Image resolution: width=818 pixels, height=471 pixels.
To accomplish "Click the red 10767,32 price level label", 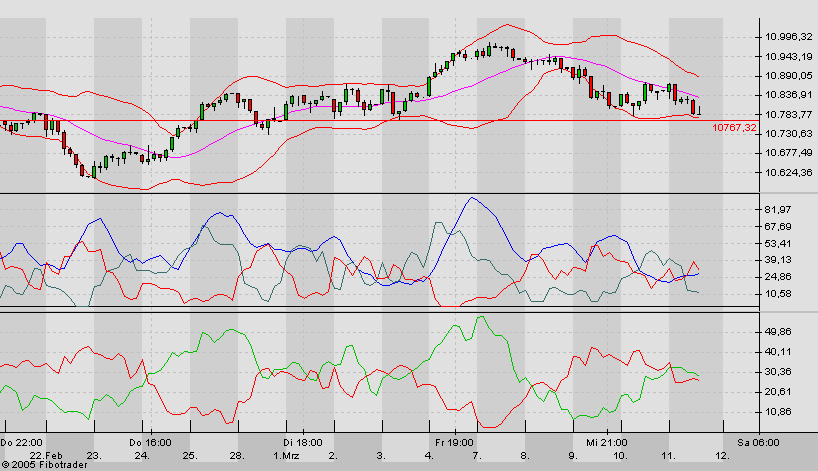I will coord(732,128).
